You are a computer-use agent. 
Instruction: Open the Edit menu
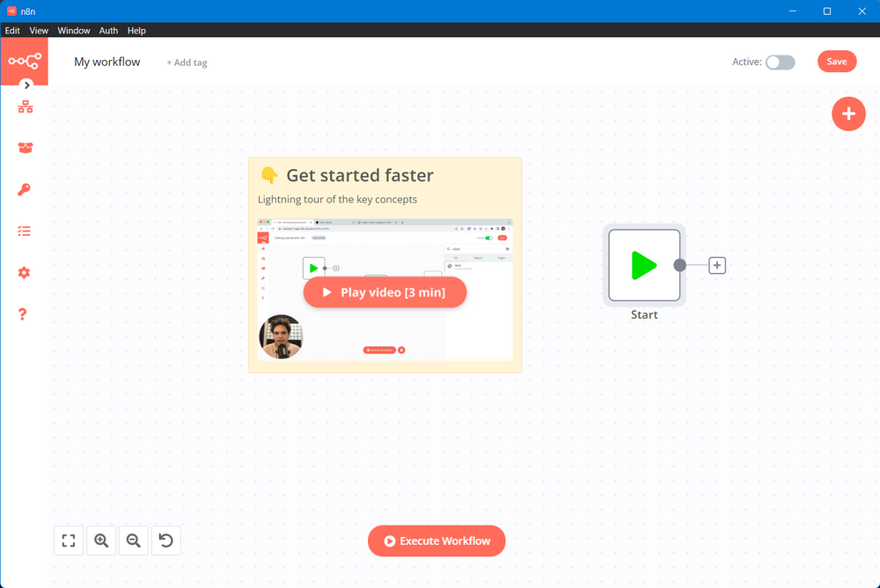12,30
